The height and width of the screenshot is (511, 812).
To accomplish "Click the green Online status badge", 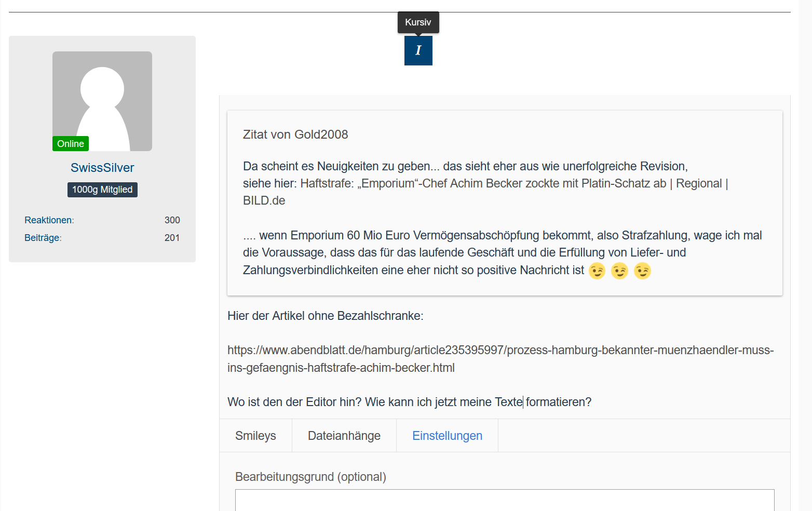I will [x=71, y=144].
